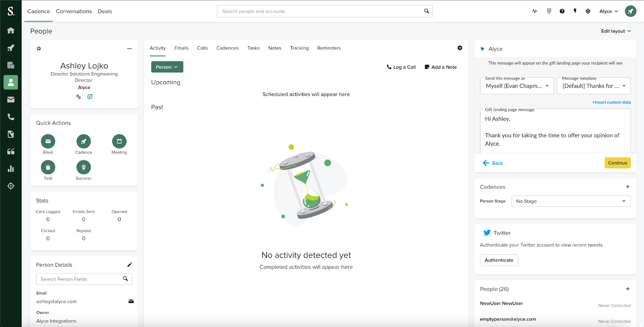Add a cadence with plus icon
The image size is (644, 327).
pyautogui.click(x=627, y=187)
